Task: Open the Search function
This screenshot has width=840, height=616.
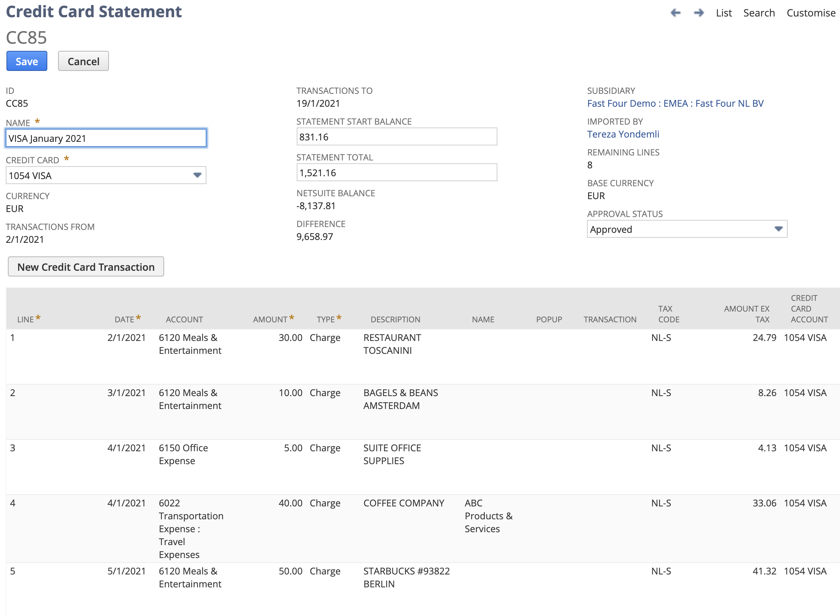Action: (759, 12)
